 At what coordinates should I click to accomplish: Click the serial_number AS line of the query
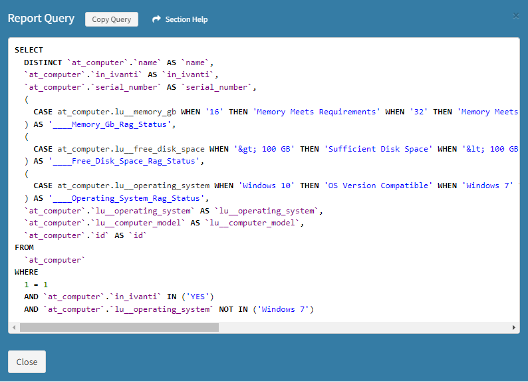[140, 88]
